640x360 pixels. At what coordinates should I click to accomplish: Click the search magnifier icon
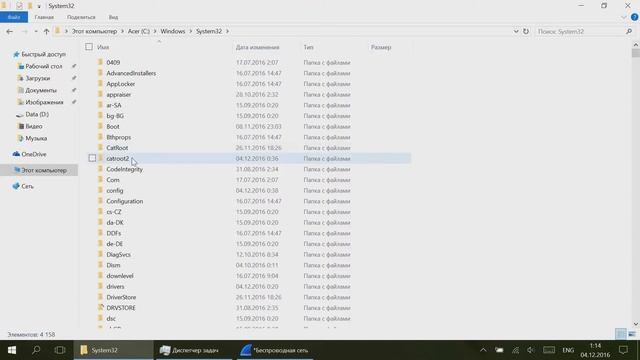[629, 31]
